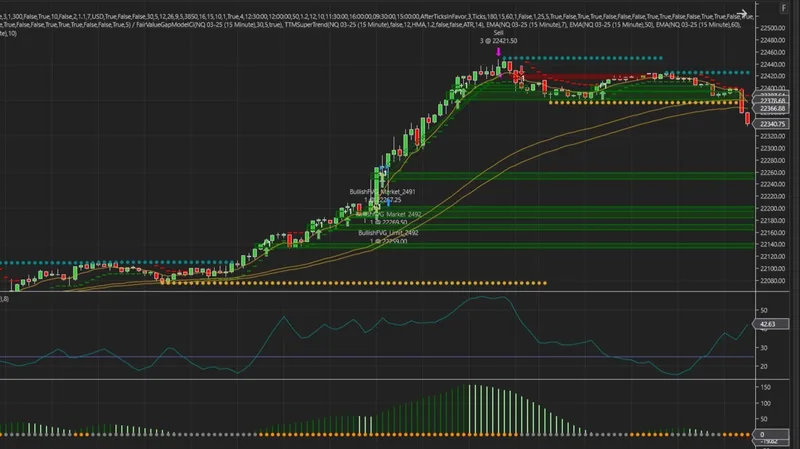Click the right-pointing arrow icon above the chart
The height and width of the screenshot is (449, 800).
point(742,13)
